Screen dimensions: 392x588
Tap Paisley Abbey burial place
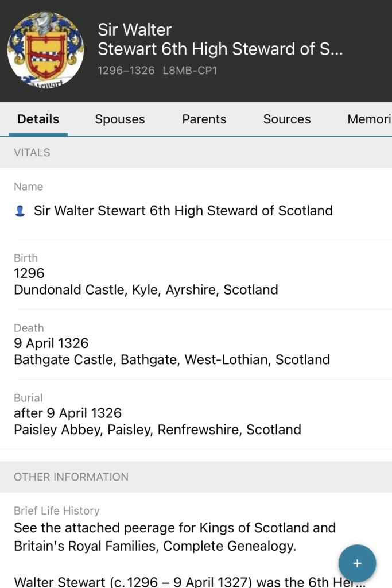coord(157,430)
